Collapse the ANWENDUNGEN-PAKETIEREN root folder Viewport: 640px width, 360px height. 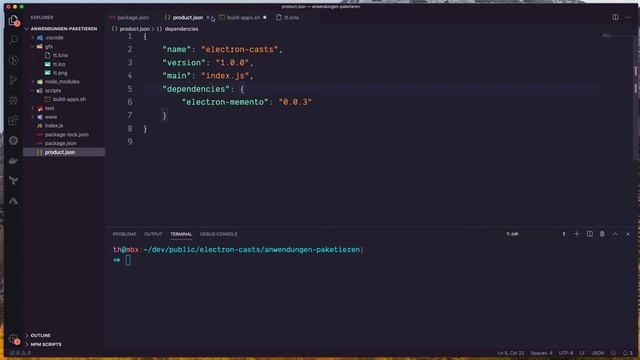27,29
